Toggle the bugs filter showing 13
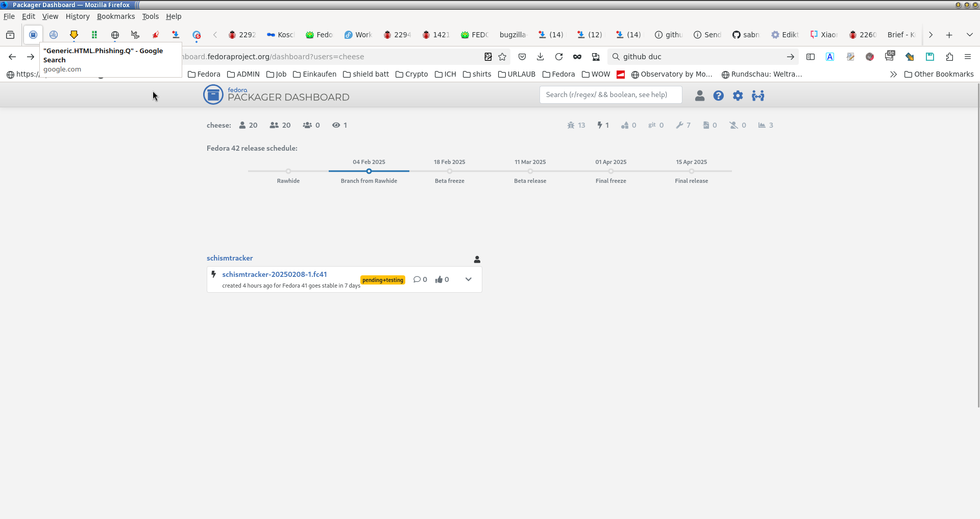 (576, 125)
